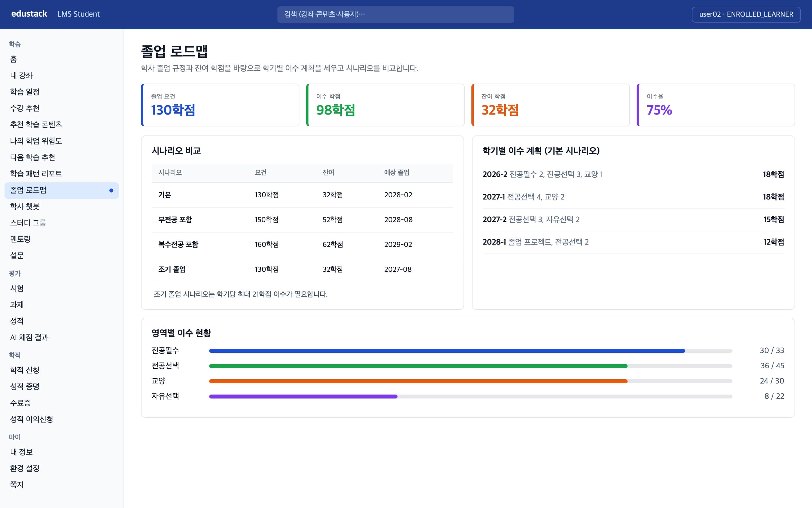812x508 pixels.
Task: Open 쪽지 messages item
Action: [62, 485]
